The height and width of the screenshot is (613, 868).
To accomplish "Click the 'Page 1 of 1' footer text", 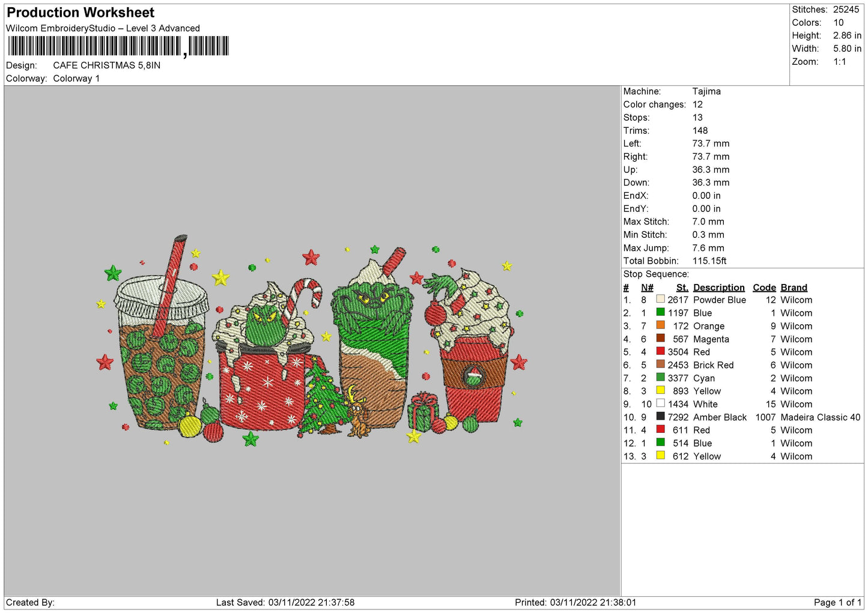I will (837, 602).
